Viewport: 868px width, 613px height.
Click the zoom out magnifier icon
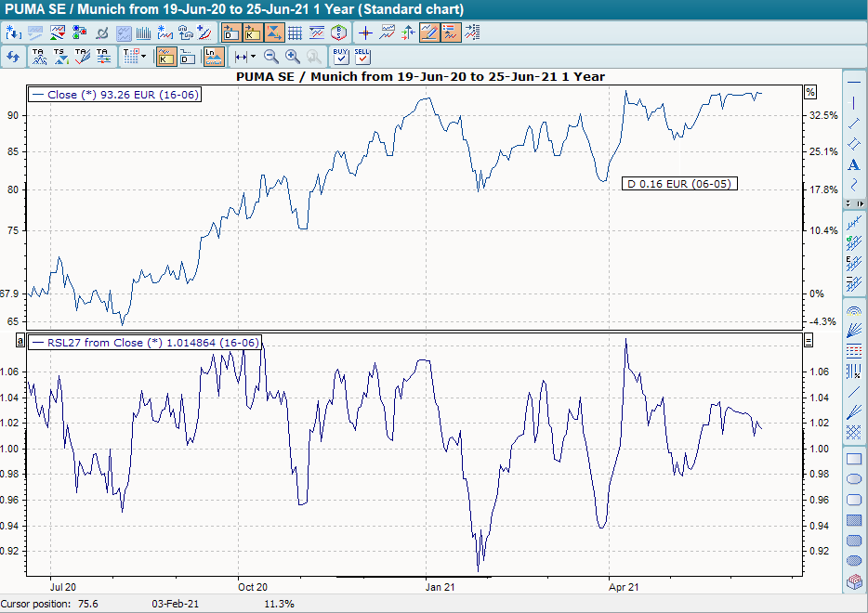271,57
